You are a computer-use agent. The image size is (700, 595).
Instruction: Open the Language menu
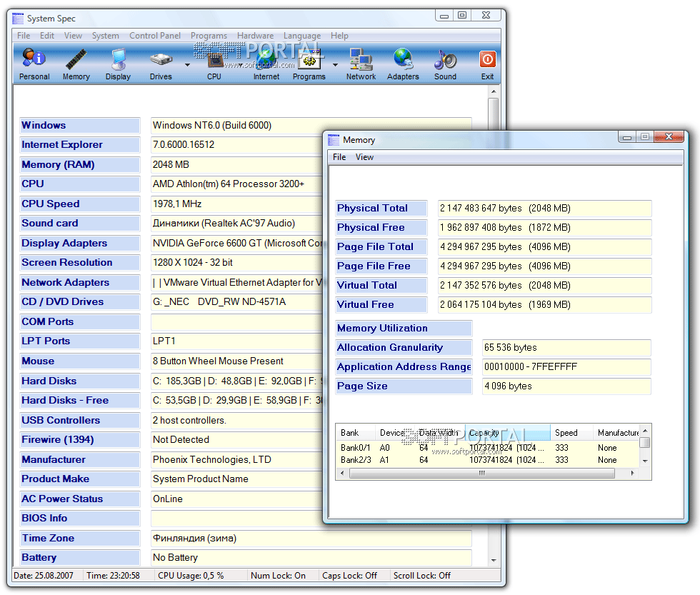click(x=302, y=36)
